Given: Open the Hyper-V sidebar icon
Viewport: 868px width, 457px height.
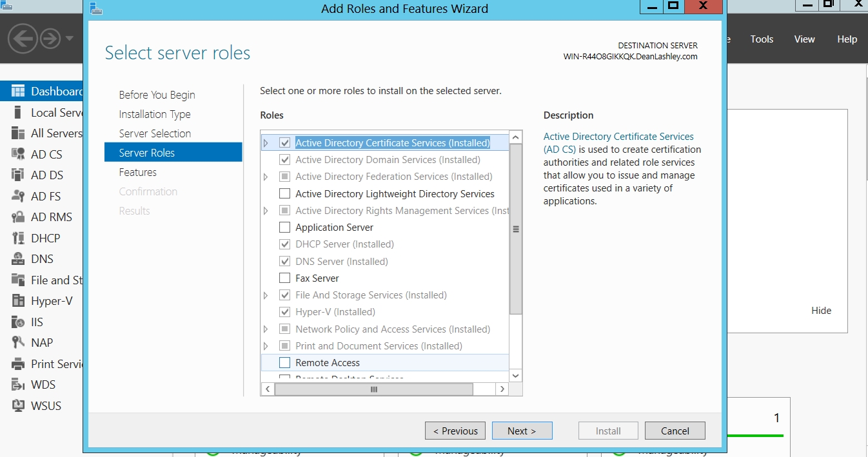Looking at the screenshot, I should pyautogui.click(x=18, y=301).
